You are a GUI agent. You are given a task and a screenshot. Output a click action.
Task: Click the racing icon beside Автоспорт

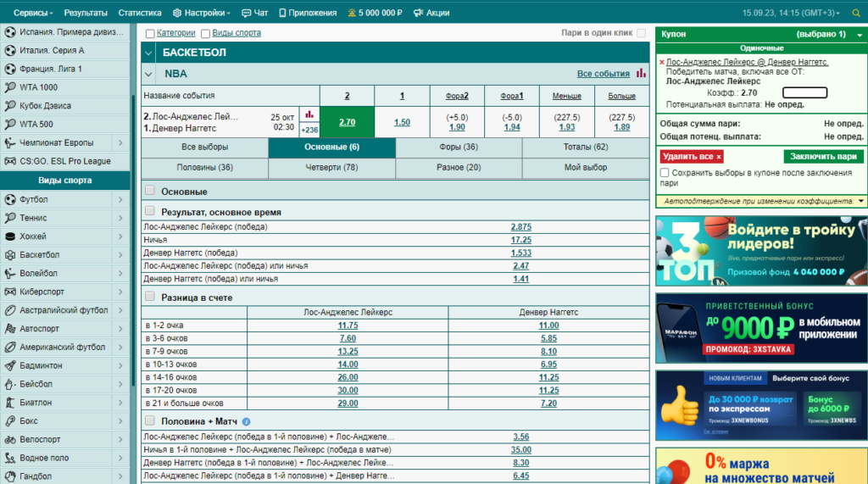(10, 328)
